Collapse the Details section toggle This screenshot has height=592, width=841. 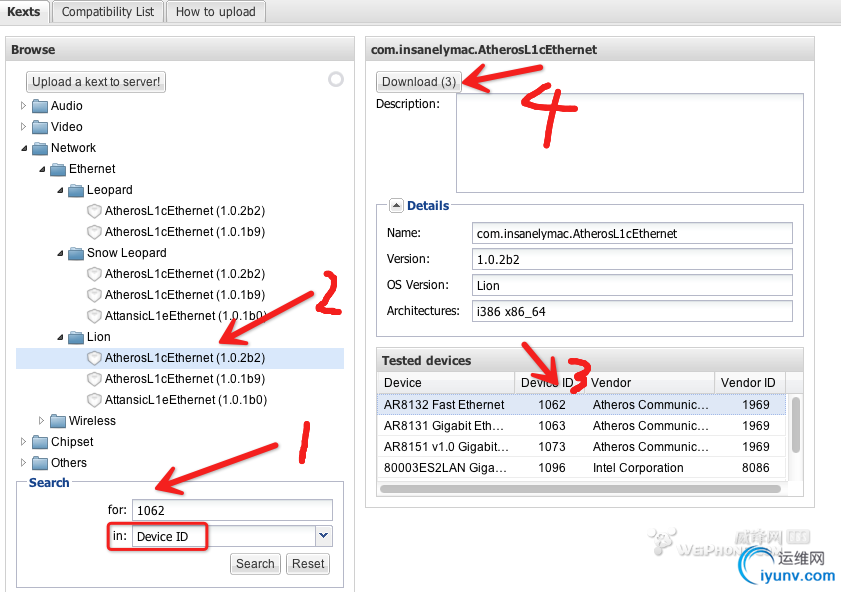point(396,205)
